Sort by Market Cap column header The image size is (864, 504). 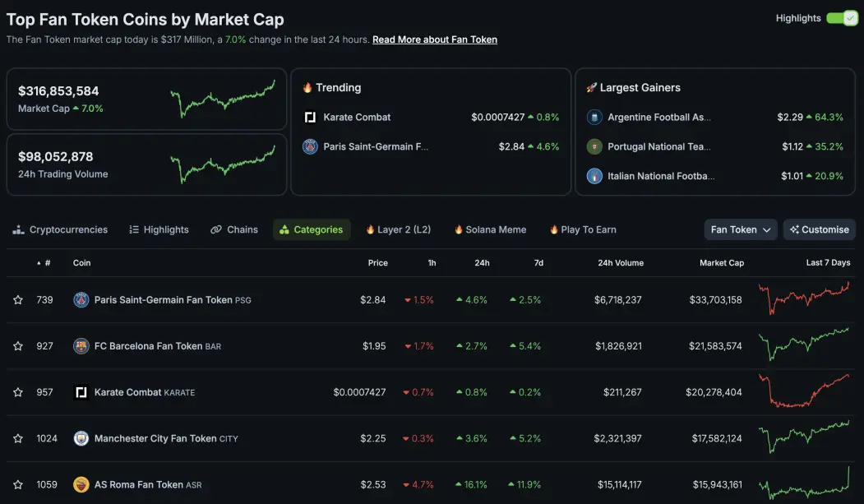(721, 263)
